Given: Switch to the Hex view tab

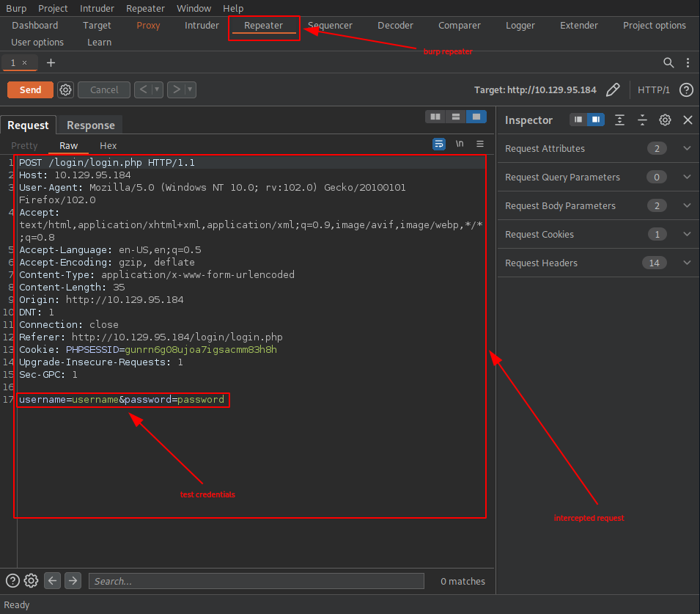Looking at the screenshot, I should [x=108, y=145].
